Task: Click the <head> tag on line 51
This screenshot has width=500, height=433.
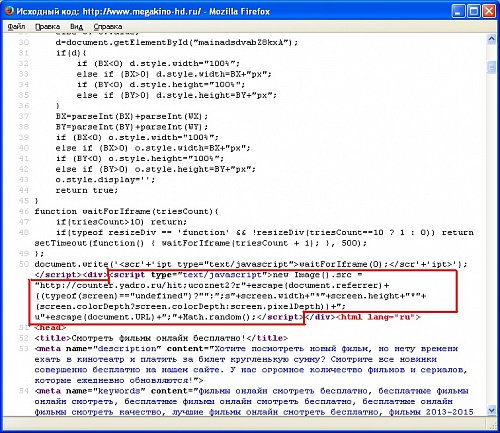Action: pyautogui.click(x=50, y=328)
